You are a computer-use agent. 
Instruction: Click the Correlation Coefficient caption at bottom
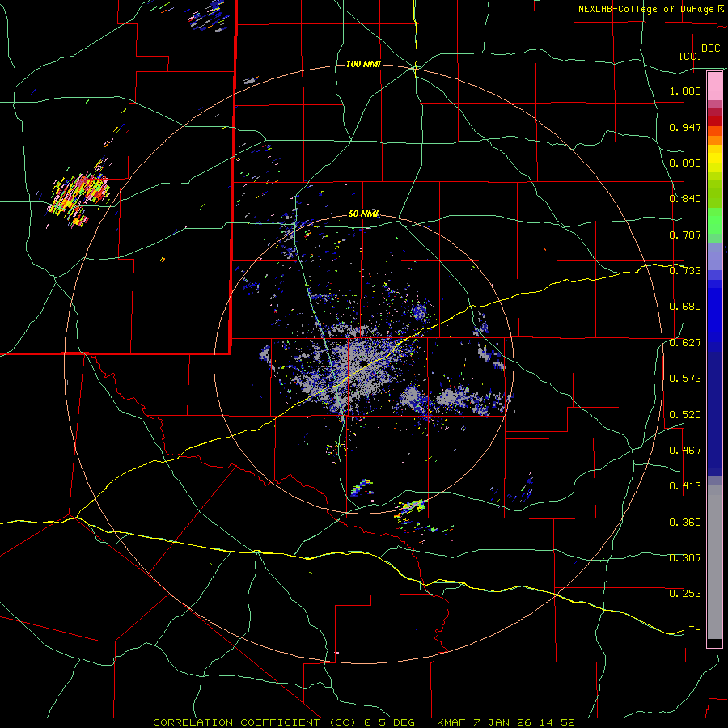[364, 722]
